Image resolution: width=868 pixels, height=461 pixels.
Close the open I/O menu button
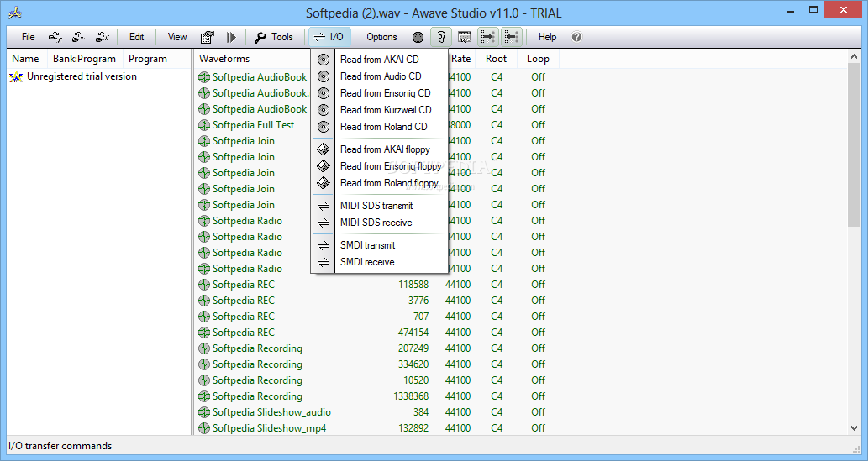pos(329,37)
